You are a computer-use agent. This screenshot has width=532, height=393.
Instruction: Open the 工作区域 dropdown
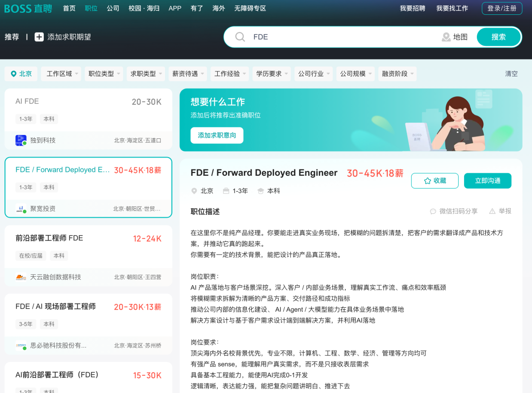61,73
